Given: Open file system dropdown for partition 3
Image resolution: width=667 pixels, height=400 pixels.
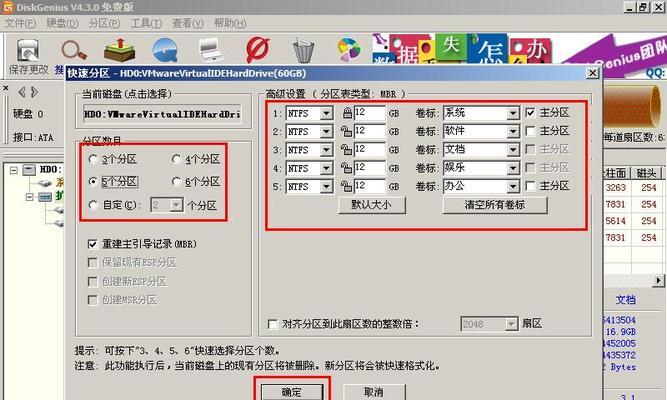Looking at the screenshot, I should coord(326,150).
